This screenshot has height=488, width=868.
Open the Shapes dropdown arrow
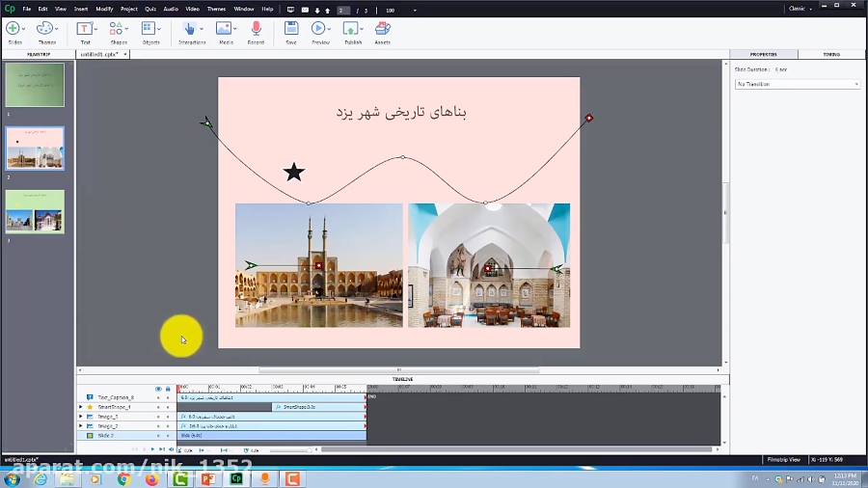point(126,29)
